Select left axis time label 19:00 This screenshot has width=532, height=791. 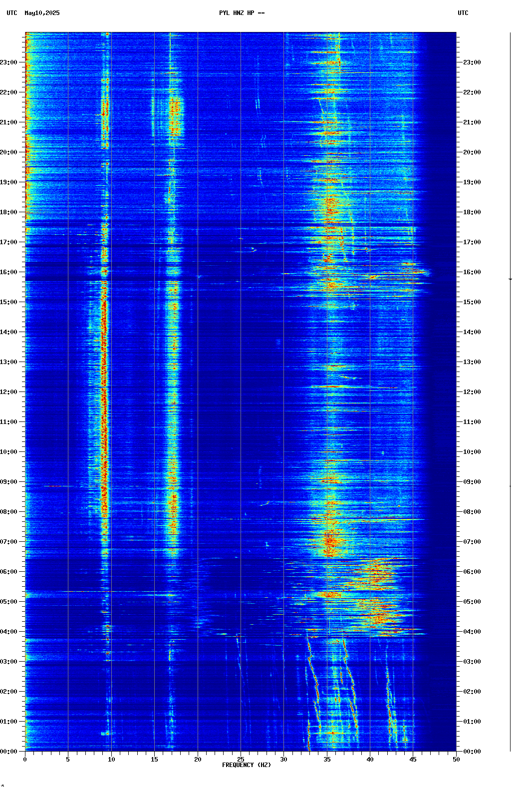[8, 182]
